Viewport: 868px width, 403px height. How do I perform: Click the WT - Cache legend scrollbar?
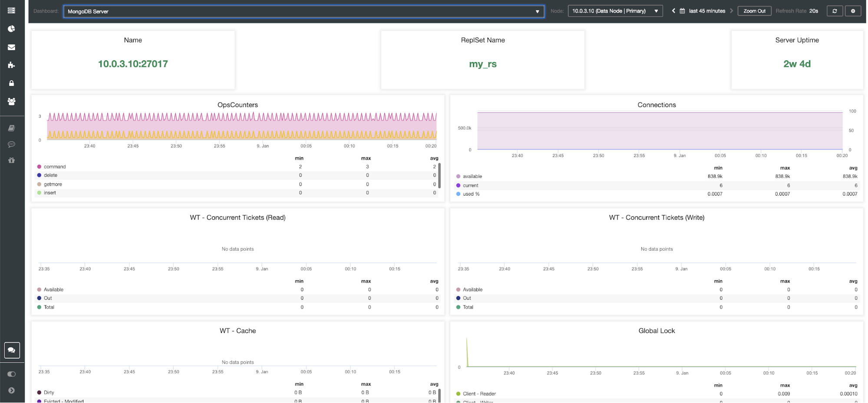click(439, 395)
